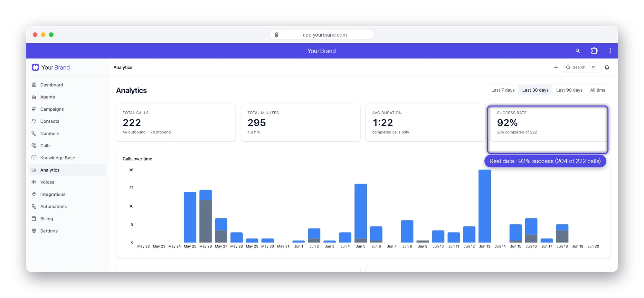Open Automations page

tap(67, 207)
